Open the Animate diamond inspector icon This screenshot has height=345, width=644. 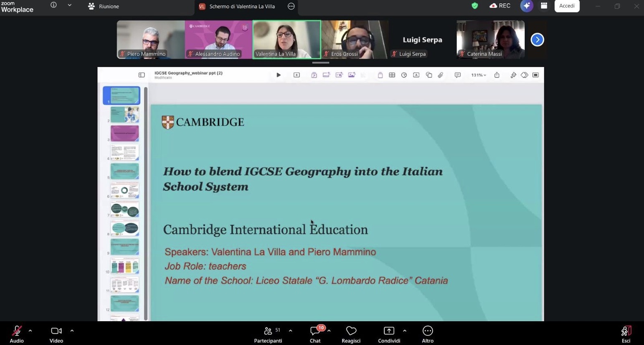[x=524, y=75]
